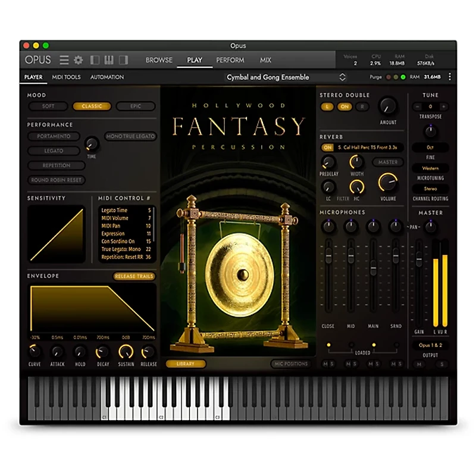The width and height of the screenshot is (476, 476).
Task: Select the Soft mood
Action: [48, 106]
